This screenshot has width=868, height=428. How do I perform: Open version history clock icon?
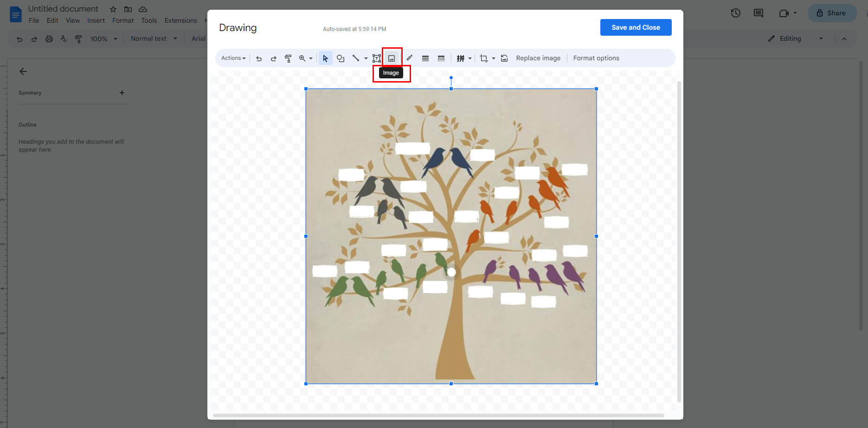[735, 13]
